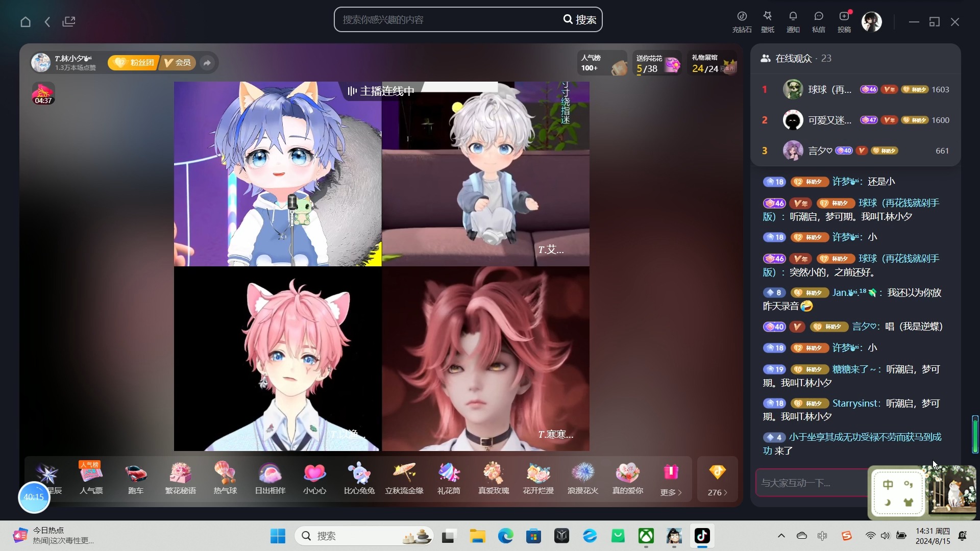The image size is (980, 551).
Task: Open 充钻石 recharge icon
Action: coord(742,22)
